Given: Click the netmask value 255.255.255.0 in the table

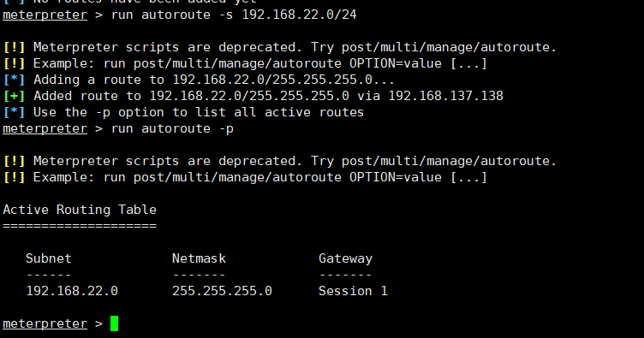Looking at the screenshot, I should point(222,291).
